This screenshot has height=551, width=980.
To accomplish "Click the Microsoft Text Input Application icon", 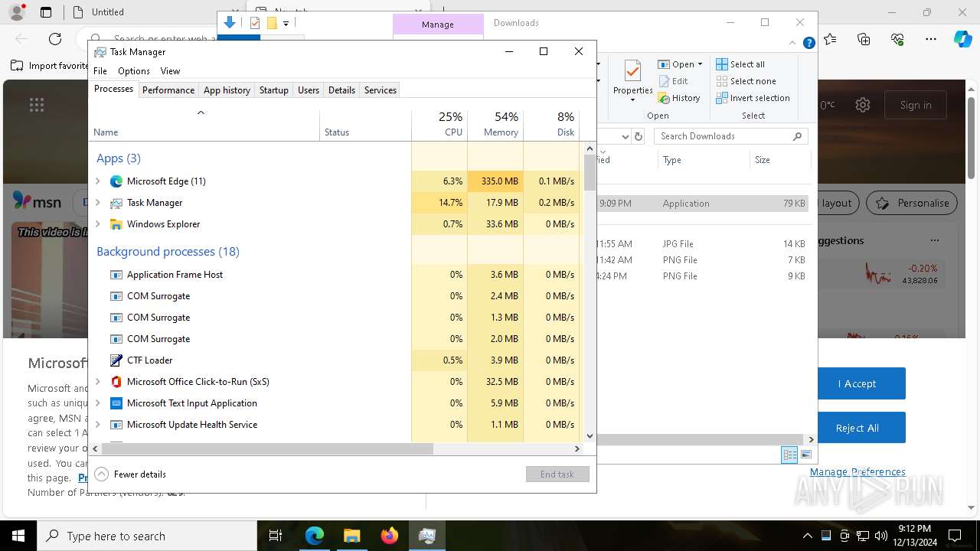I will [x=116, y=403].
